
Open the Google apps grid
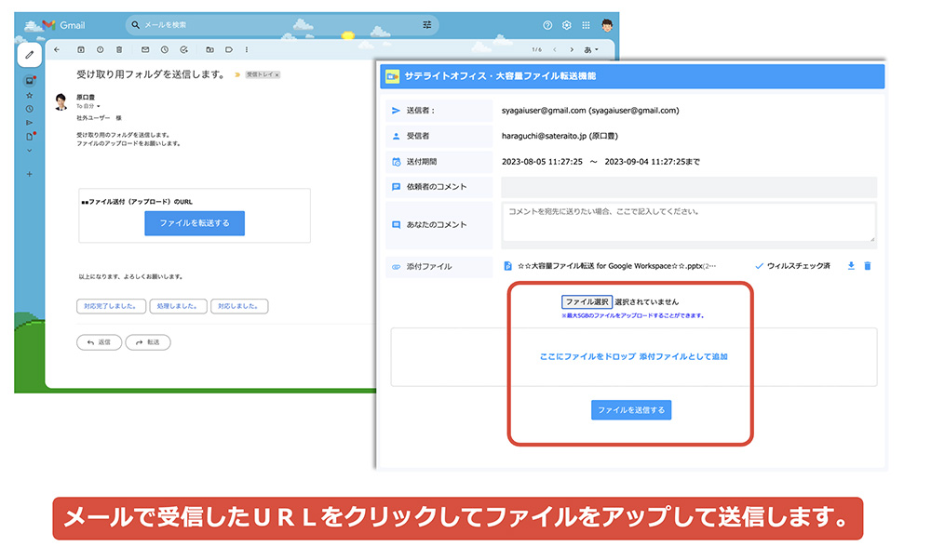(586, 25)
